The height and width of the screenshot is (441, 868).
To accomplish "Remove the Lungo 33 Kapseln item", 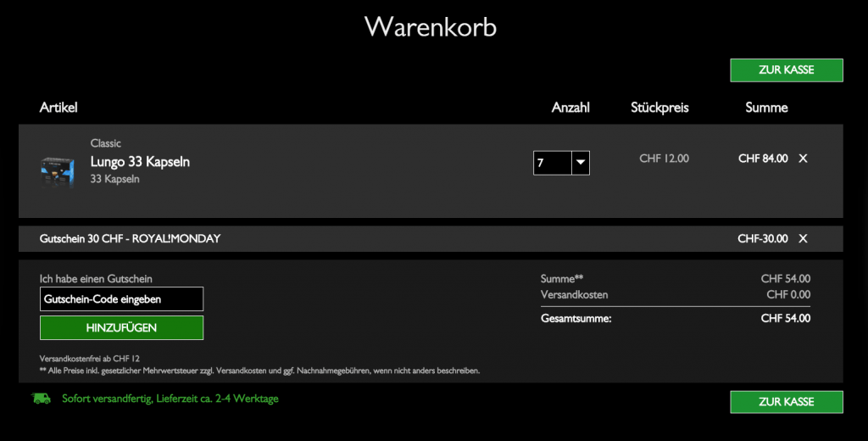I will (803, 159).
